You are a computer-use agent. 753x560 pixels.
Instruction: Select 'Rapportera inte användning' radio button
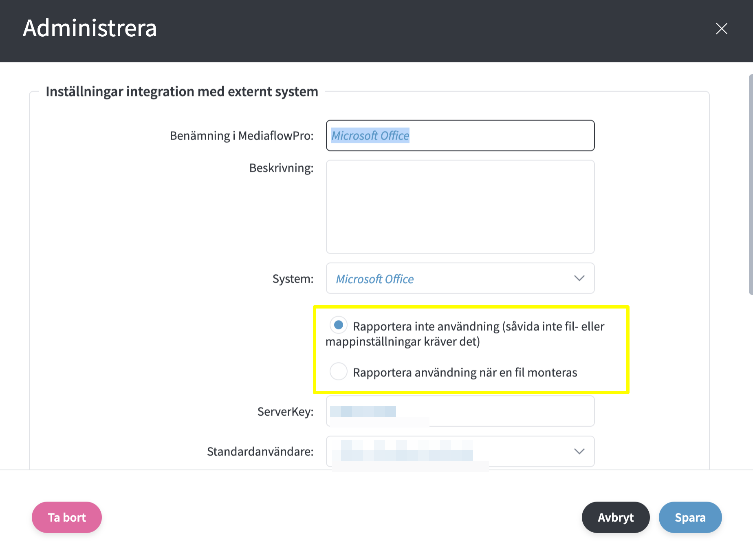coord(338,325)
